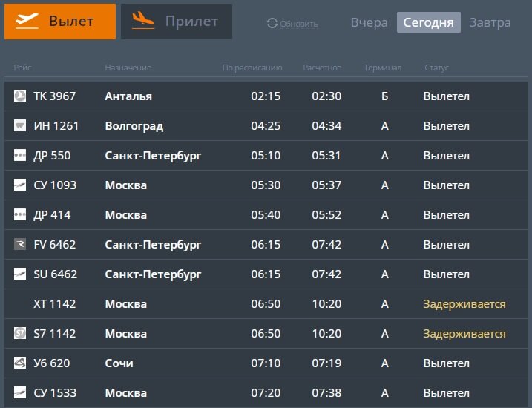Click estimated time 05:31
The width and height of the screenshot is (532, 408).
coord(326,156)
